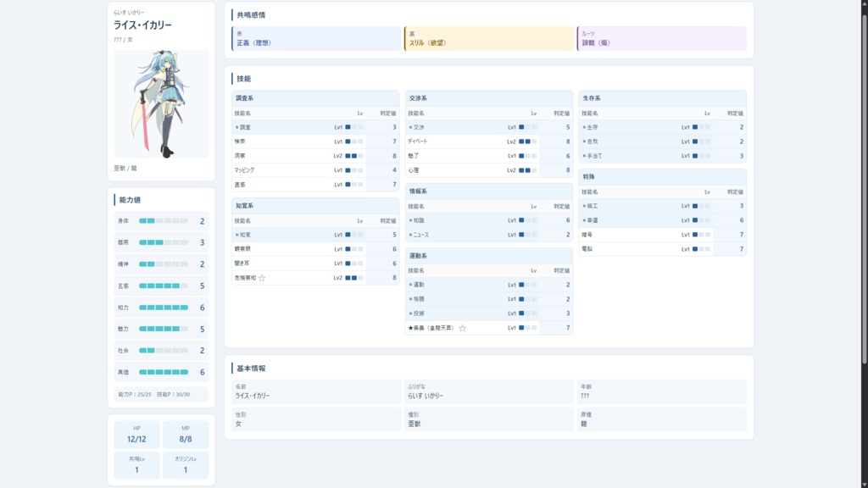868x488 pixels.
Task: Click the 能力P：25/25 points text
Action: click(135, 395)
